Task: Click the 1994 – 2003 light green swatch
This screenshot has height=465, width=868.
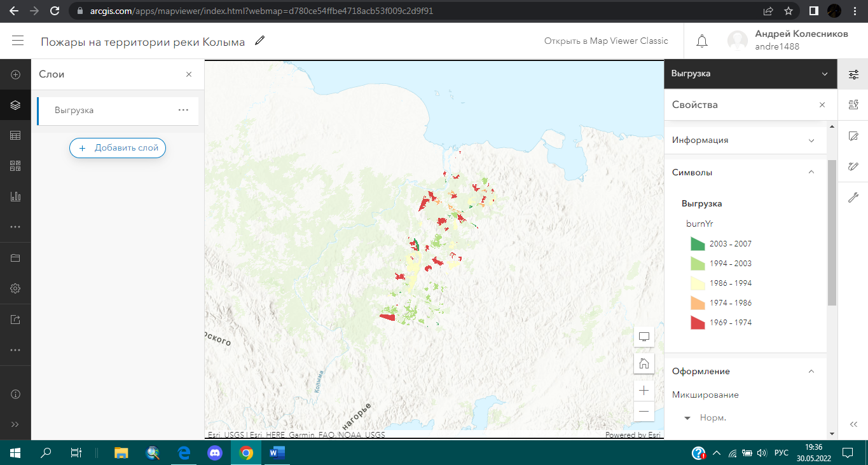Action: click(698, 264)
